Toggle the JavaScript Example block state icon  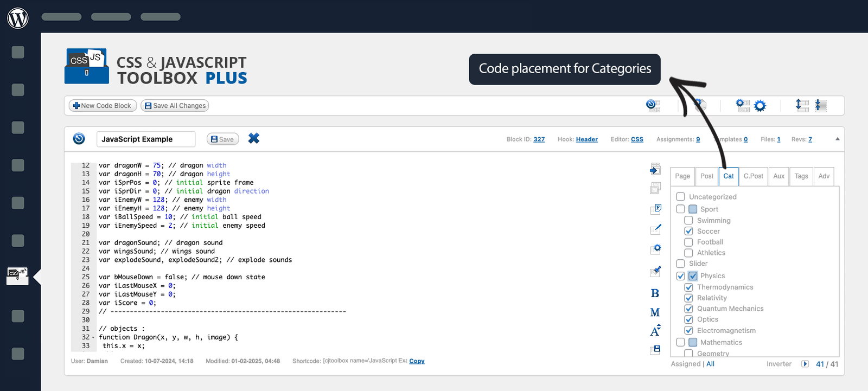pos(79,139)
